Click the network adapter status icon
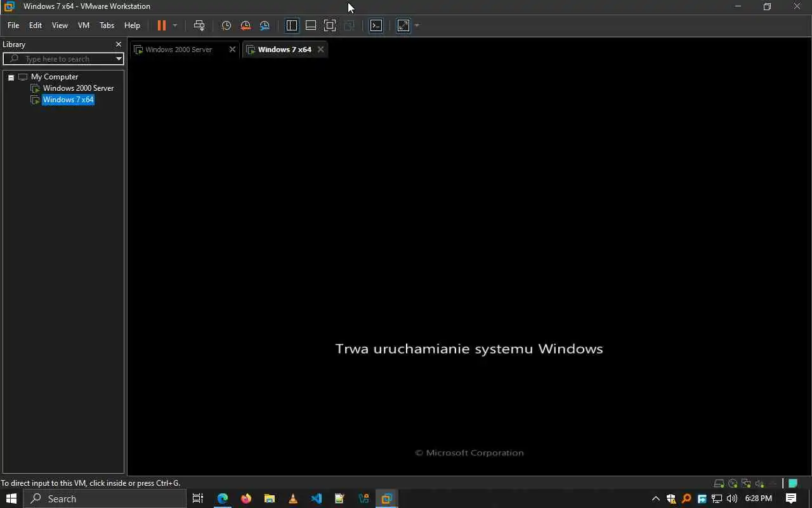This screenshot has height=508, width=812. click(x=746, y=484)
